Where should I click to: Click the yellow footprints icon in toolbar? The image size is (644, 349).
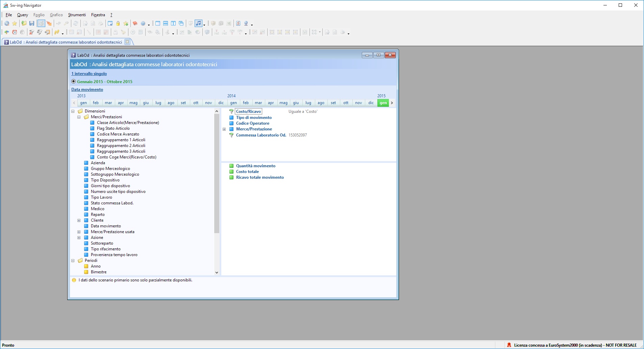pyautogui.click(x=57, y=32)
